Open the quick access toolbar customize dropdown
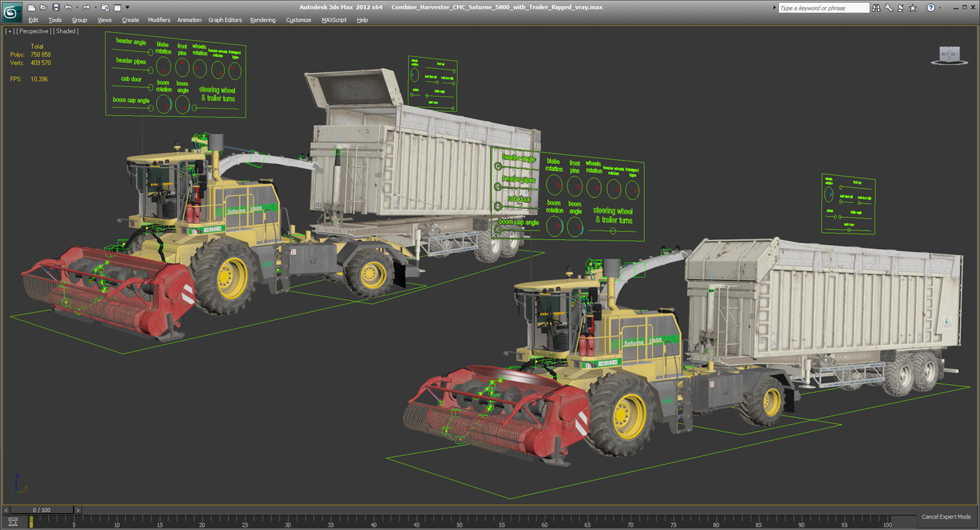The image size is (980, 530). [x=127, y=7]
